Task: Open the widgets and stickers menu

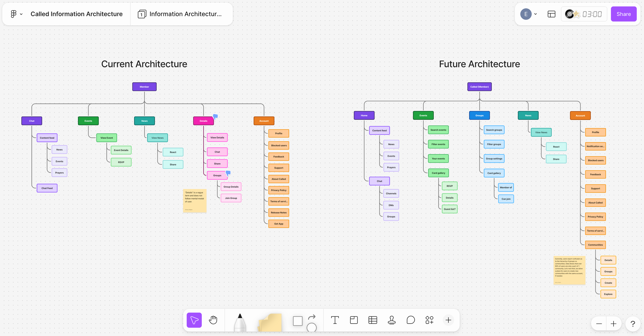Action: coord(429,320)
